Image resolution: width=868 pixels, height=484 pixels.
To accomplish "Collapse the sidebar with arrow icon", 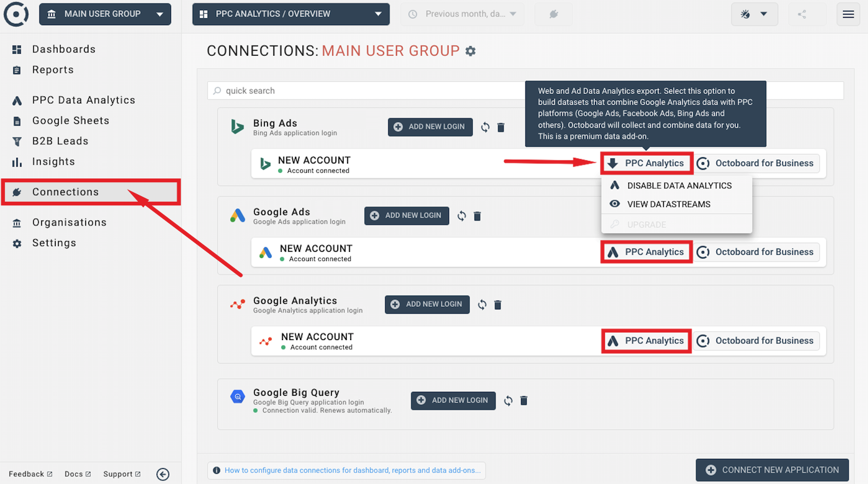I will click(163, 474).
